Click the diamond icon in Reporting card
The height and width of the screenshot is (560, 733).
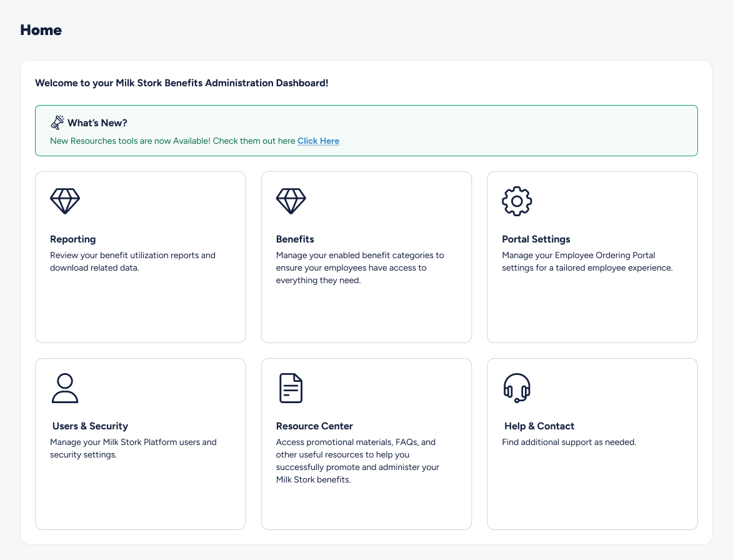(65, 201)
